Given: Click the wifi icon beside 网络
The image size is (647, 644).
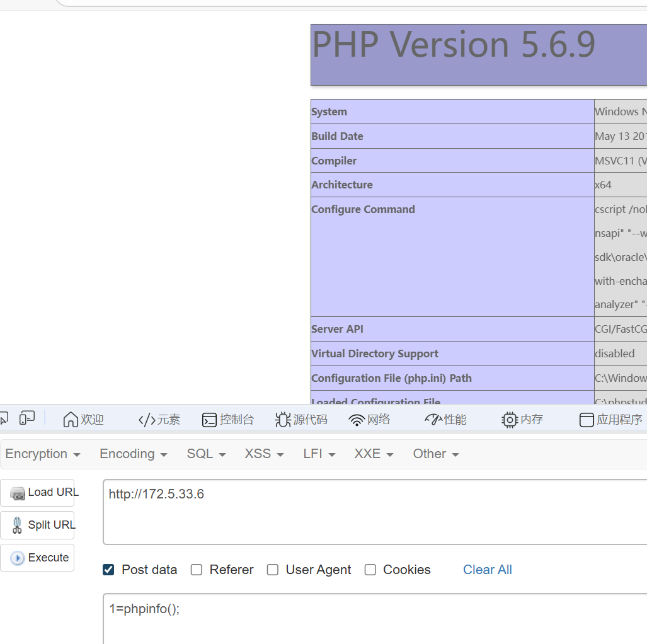Looking at the screenshot, I should point(357,420).
